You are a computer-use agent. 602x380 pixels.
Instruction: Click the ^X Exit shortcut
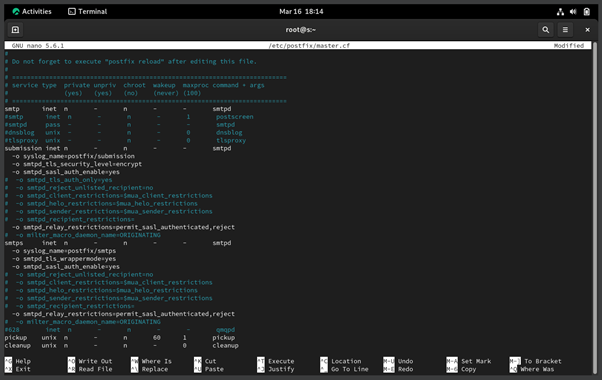pos(18,369)
